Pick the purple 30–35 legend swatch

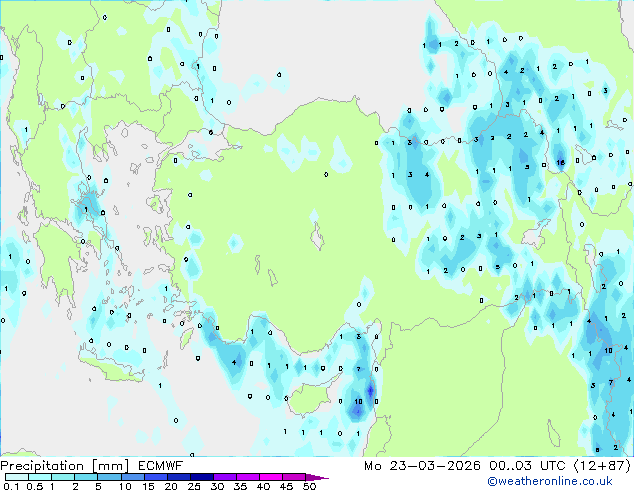click(224, 477)
